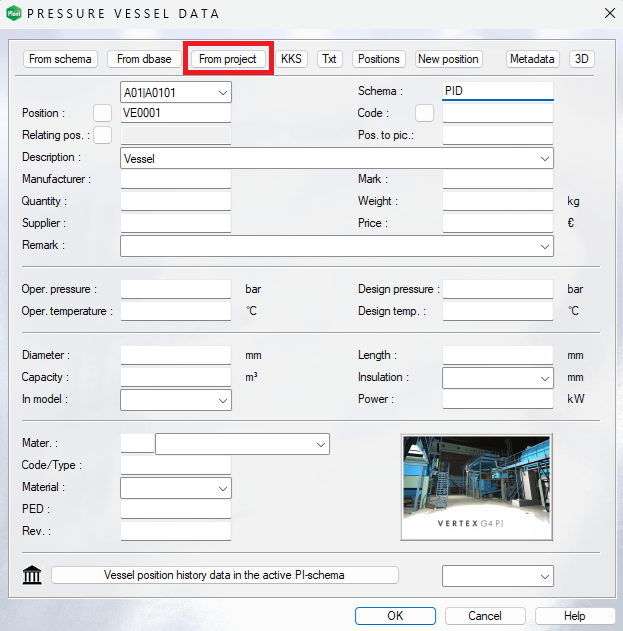
Task: Toggle the checkbox next to Code
Action: click(x=424, y=113)
